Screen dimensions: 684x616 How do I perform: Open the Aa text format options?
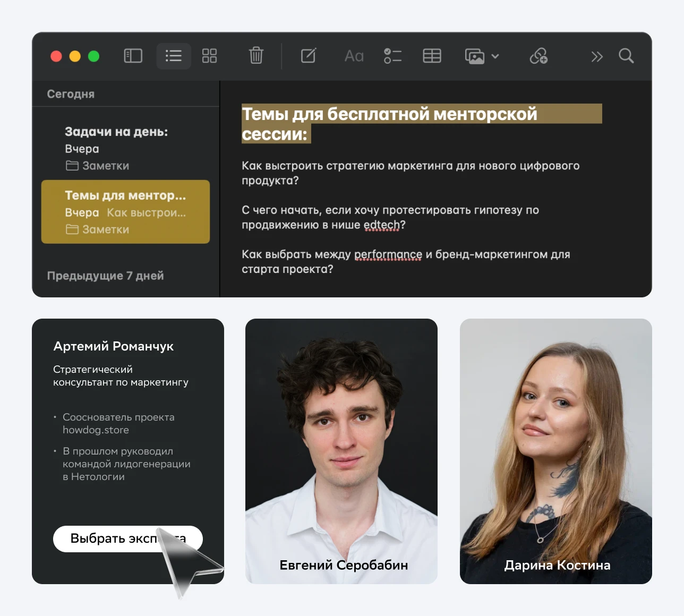point(354,56)
